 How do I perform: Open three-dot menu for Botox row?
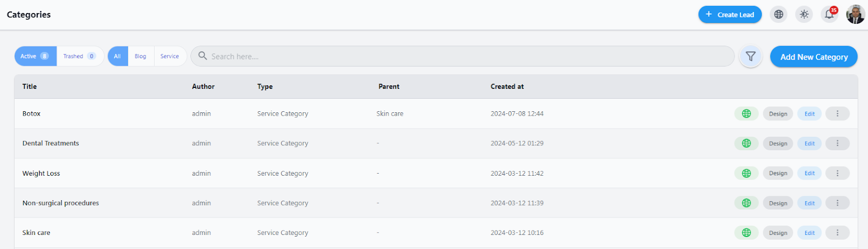coord(838,114)
